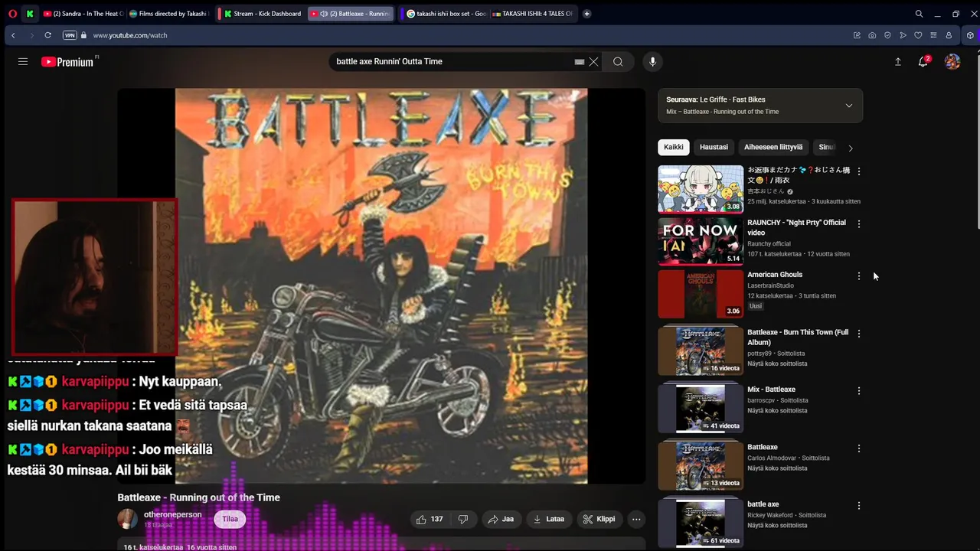Subscribe with the Tilaa button
Viewport: 980px width, 551px height.
click(x=230, y=519)
